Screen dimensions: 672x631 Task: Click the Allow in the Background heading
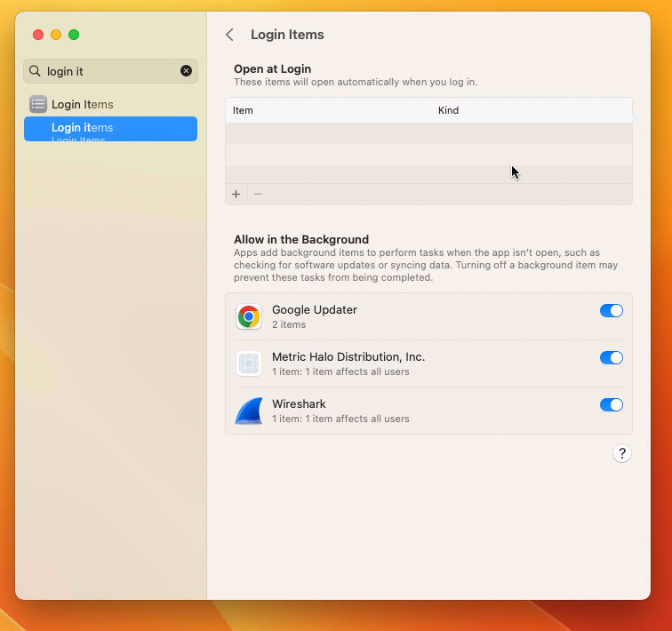click(301, 239)
